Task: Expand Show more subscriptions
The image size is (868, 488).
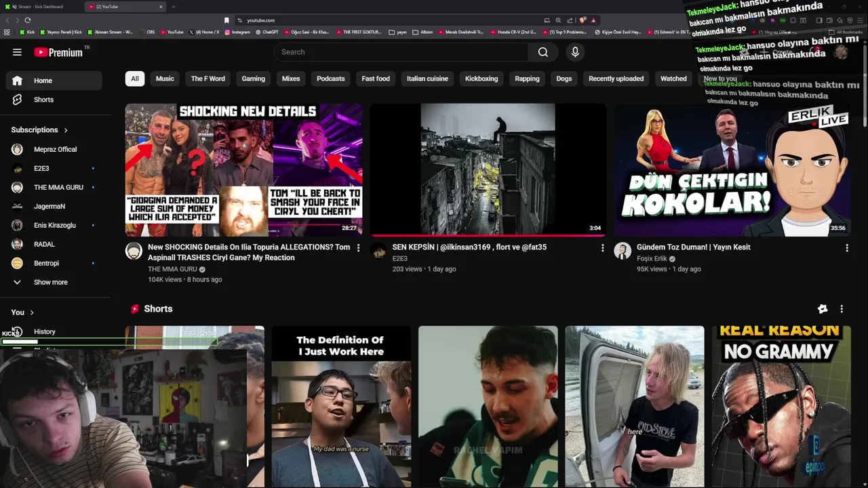Action: (54, 282)
